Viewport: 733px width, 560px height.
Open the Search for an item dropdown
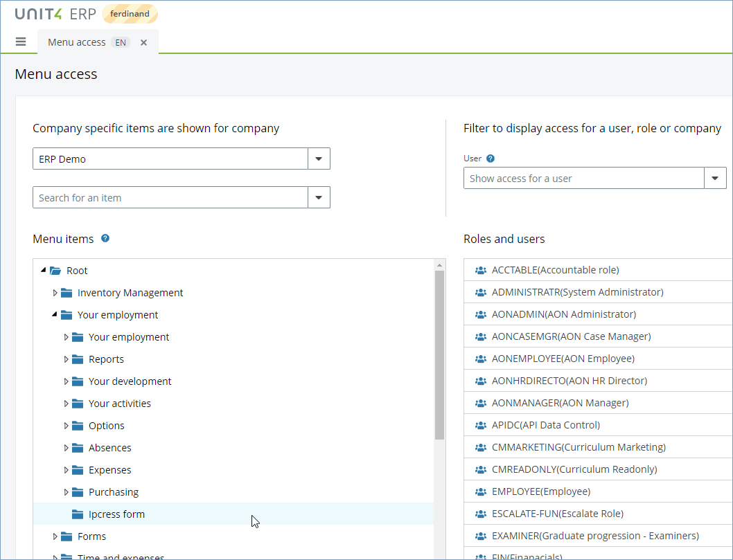pos(319,197)
